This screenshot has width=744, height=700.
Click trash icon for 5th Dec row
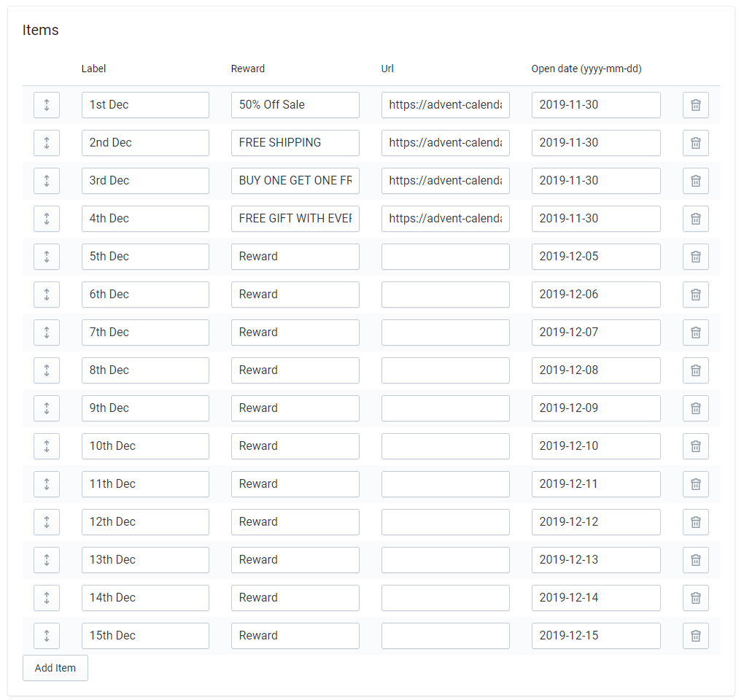pos(695,257)
